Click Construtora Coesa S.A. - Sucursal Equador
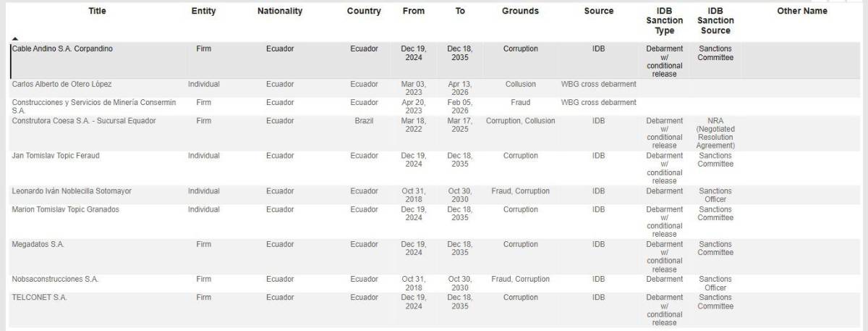The image size is (868, 331). coord(84,121)
